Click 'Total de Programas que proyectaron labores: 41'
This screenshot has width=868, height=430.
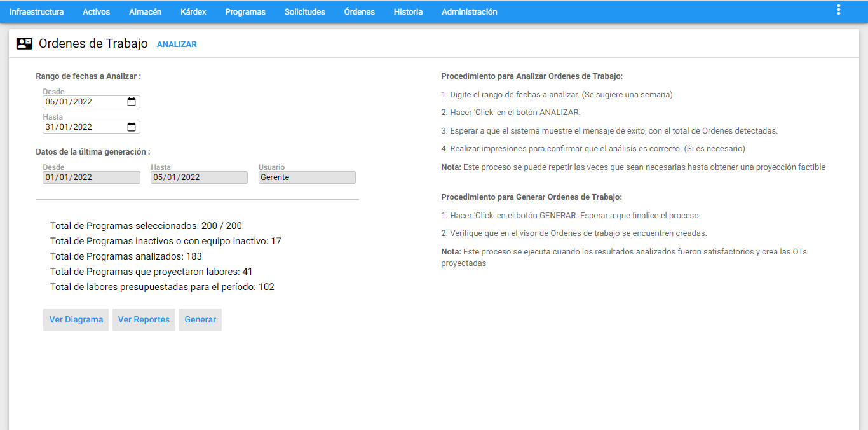tap(151, 272)
